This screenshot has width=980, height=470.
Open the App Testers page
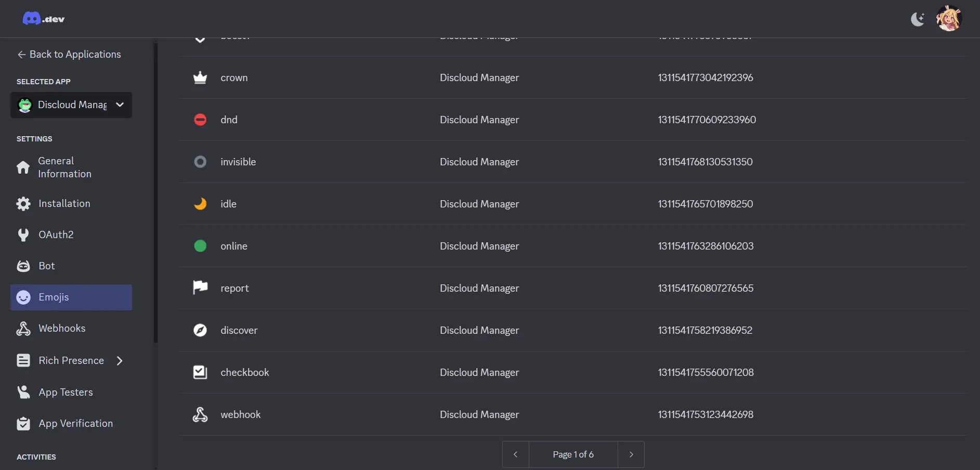[x=71, y=393]
